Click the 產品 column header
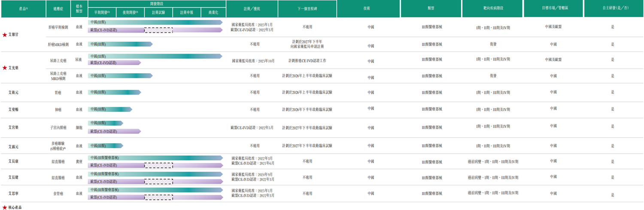 pos(23,9)
